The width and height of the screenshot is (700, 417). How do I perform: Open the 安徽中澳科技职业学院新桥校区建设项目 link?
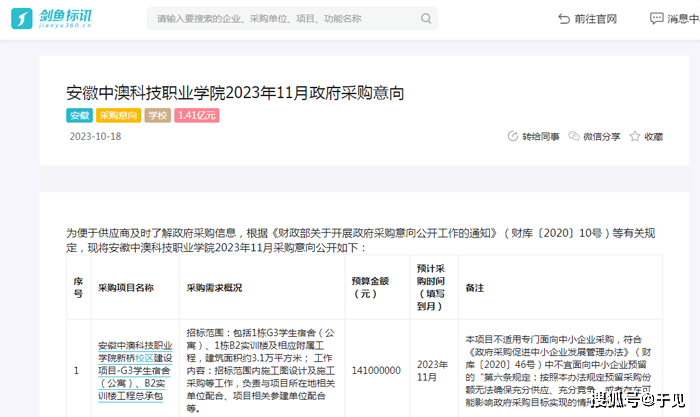click(x=135, y=371)
